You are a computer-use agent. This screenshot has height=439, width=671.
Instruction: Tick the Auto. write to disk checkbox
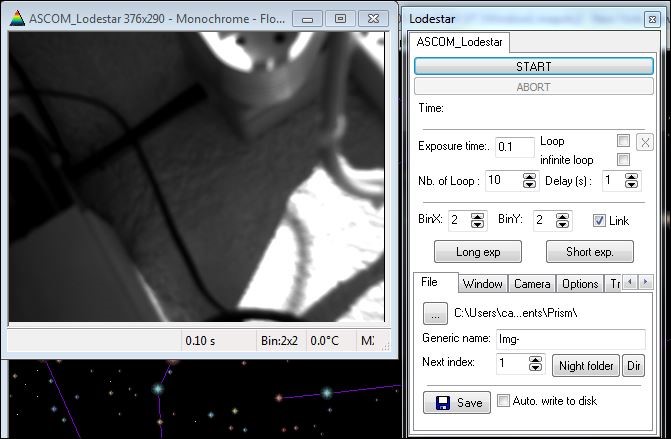pyautogui.click(x=504, y=400)
